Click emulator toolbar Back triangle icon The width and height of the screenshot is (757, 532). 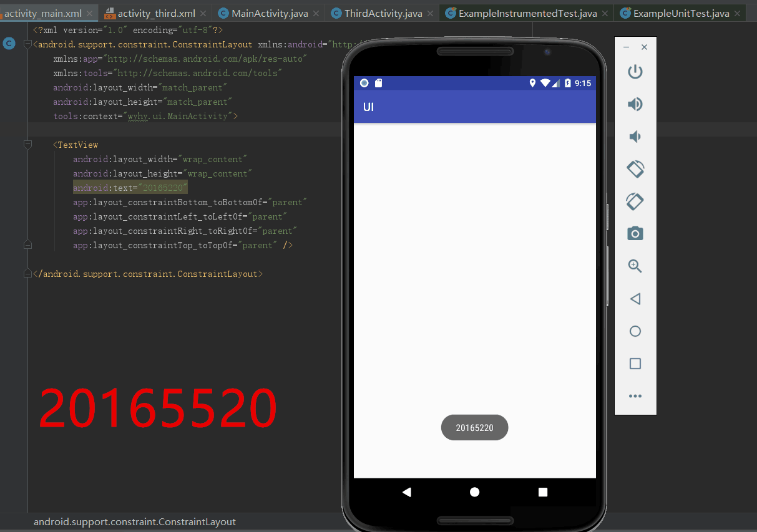coord(635,299)
